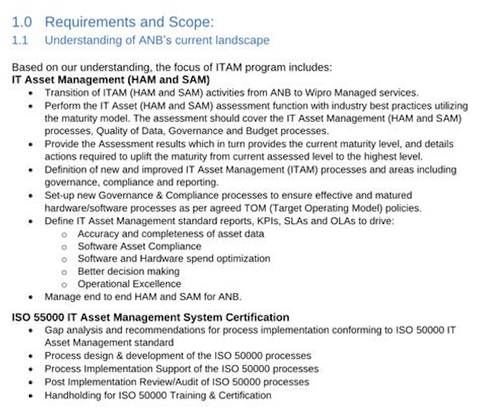The image size is (500, 413).
Task: Click the 'Software Asset Compliance' sub-bullet
Action: [x=139, y=246]
